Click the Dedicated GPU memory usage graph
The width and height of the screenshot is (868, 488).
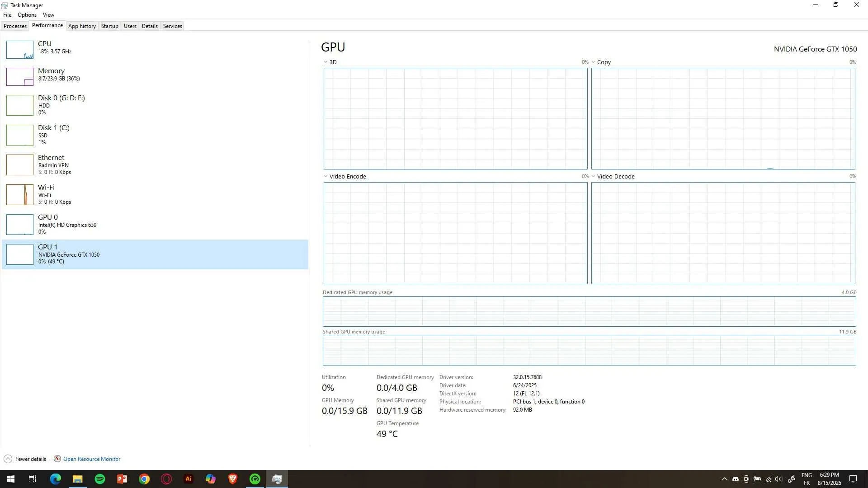coord(590,312)
